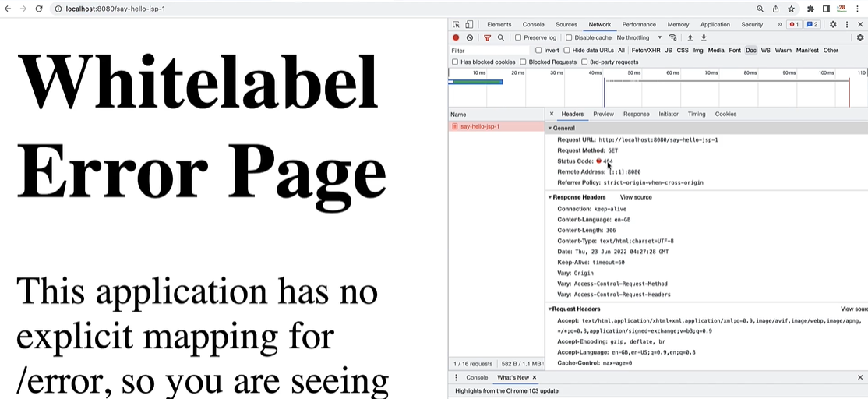Image resolution: width=868 pixels, height=399 pixels.
Task: Close the What's New drawer tab
Action: 535,377
